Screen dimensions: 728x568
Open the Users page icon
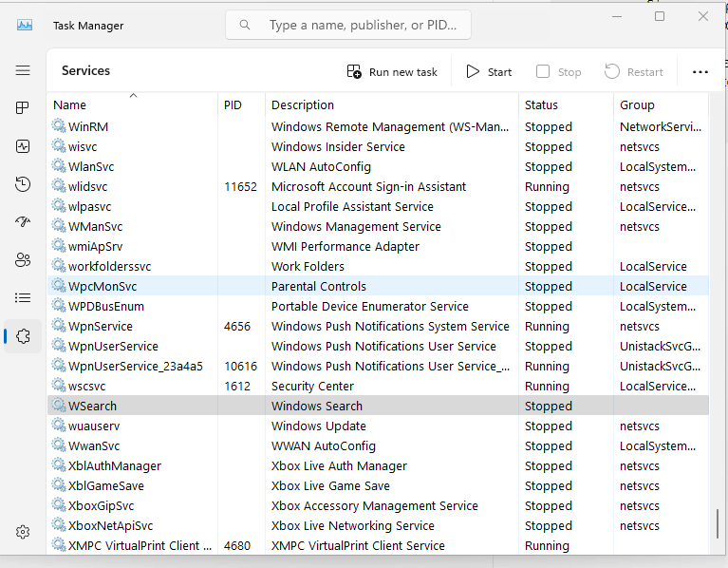tap(23, 259)
